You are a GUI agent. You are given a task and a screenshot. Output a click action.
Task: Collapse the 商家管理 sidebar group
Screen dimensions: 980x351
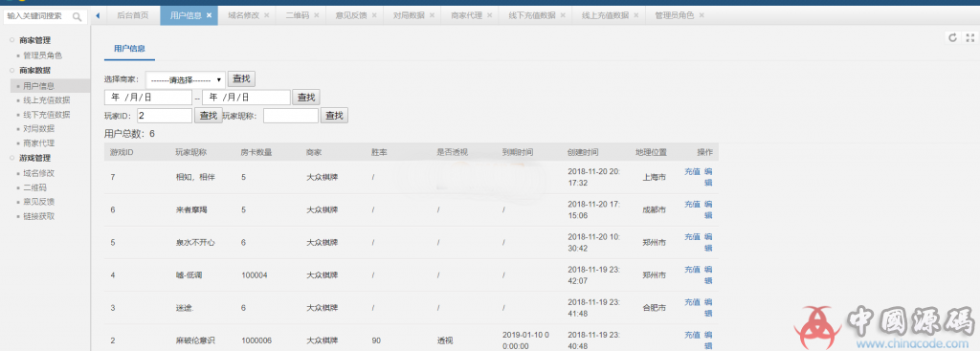34,40
